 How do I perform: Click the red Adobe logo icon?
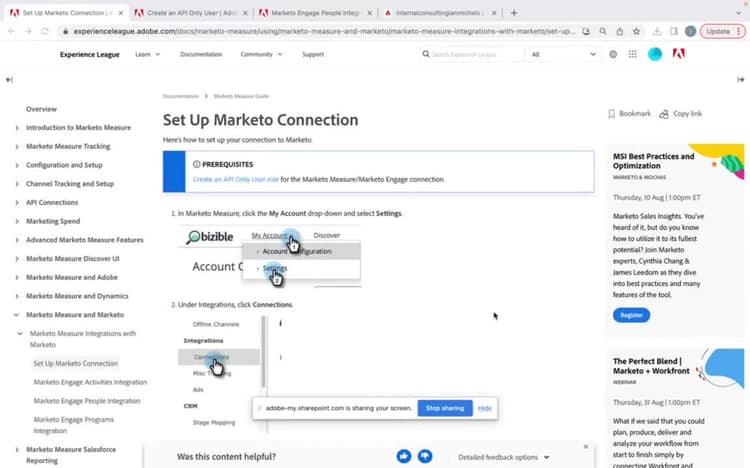click(678, 54)
